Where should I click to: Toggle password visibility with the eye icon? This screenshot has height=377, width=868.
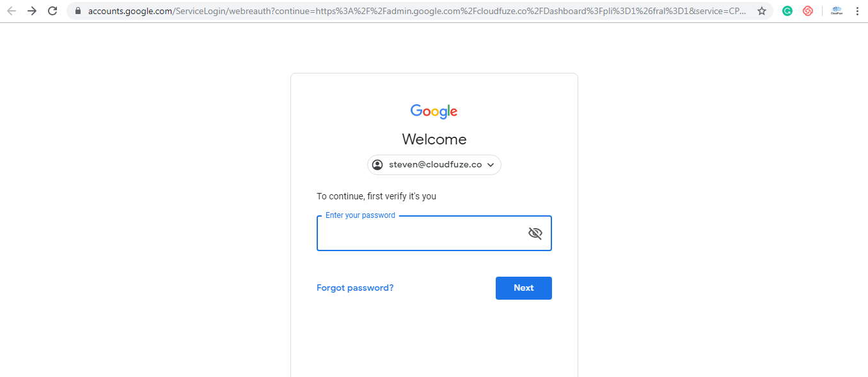click(535, 233)
